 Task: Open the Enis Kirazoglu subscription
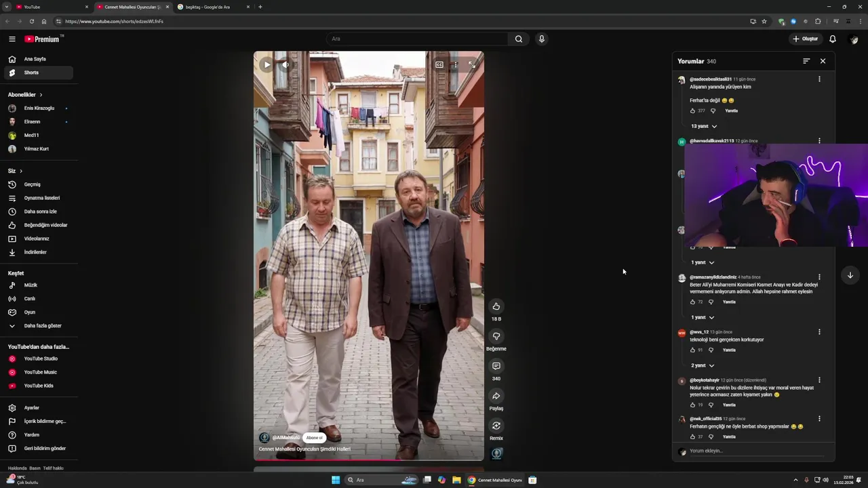(38, 108)
